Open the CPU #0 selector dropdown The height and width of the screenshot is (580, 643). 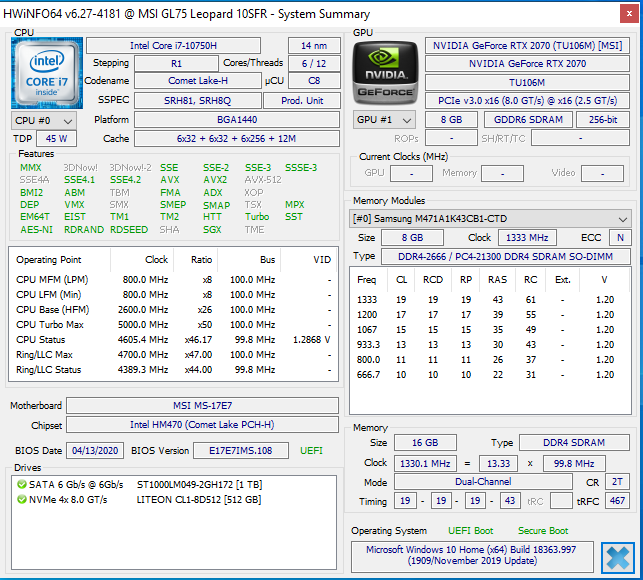(x=42, y=120)
